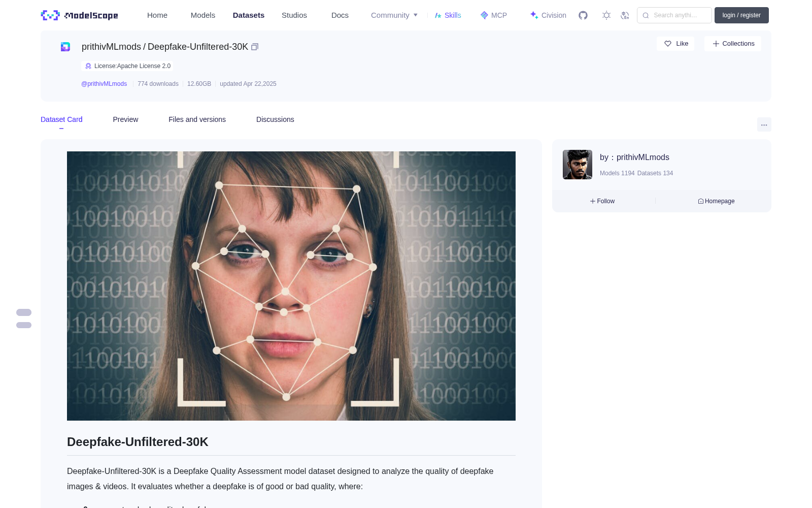812x508 pixels.
Task: Switch language with the translate icon
Action: 625,15
